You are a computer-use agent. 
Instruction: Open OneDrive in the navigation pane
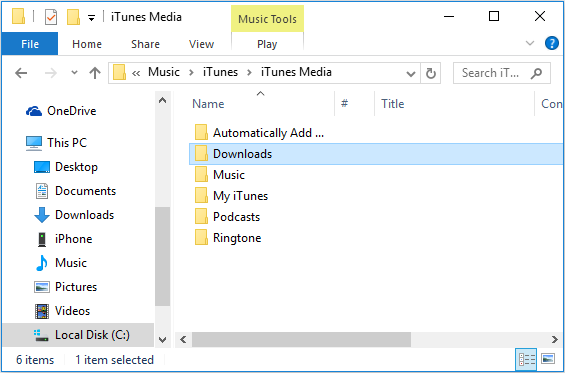coord(61,111)
